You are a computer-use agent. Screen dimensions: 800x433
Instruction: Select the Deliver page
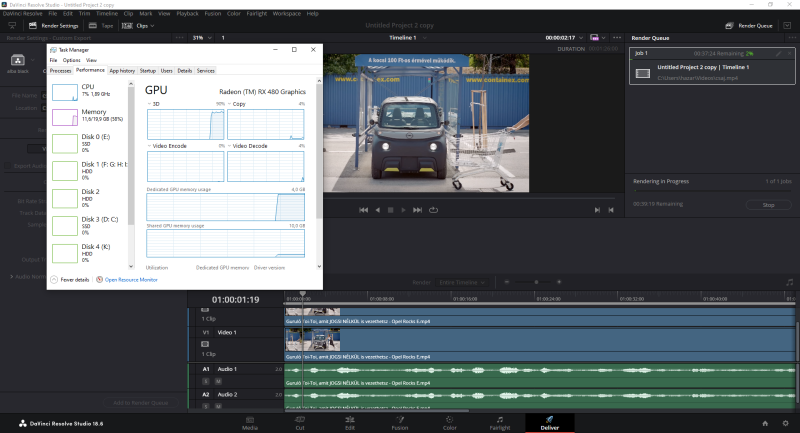click(549, 423)
